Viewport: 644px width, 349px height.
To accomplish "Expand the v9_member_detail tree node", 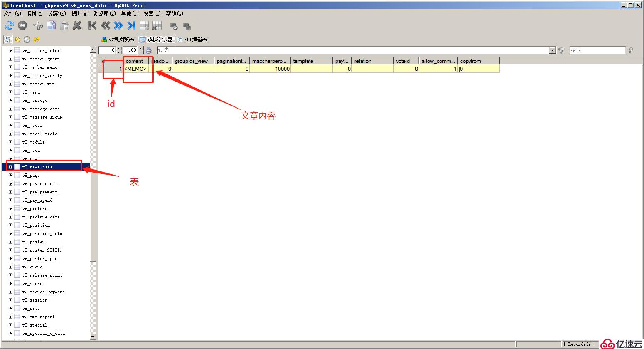I will click(x=10, y=50).
